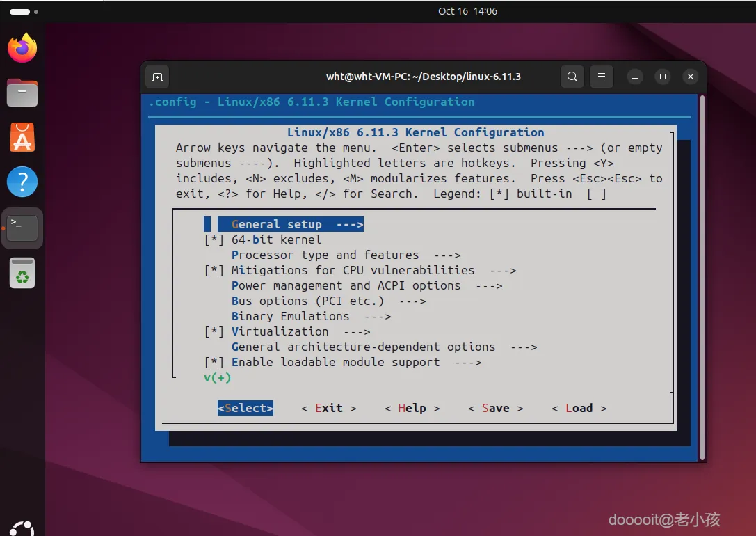Click the terminal search icon
Viewport: 756px width, 536px height.
[572, 77]
